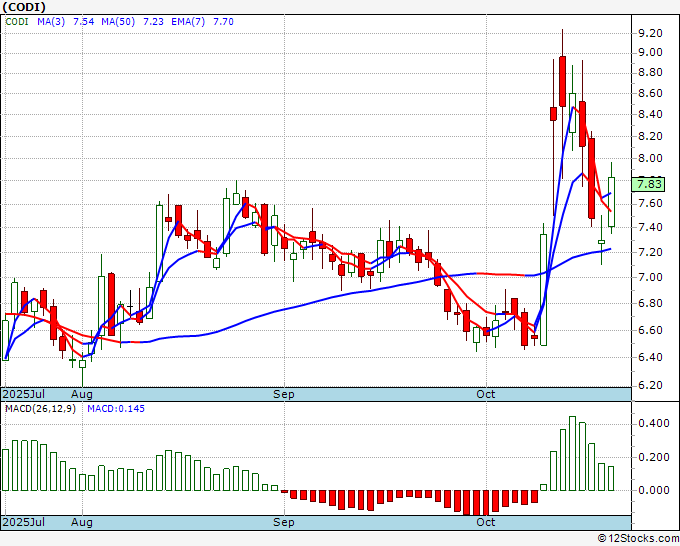Click the 7.60 price axis label

650,203
